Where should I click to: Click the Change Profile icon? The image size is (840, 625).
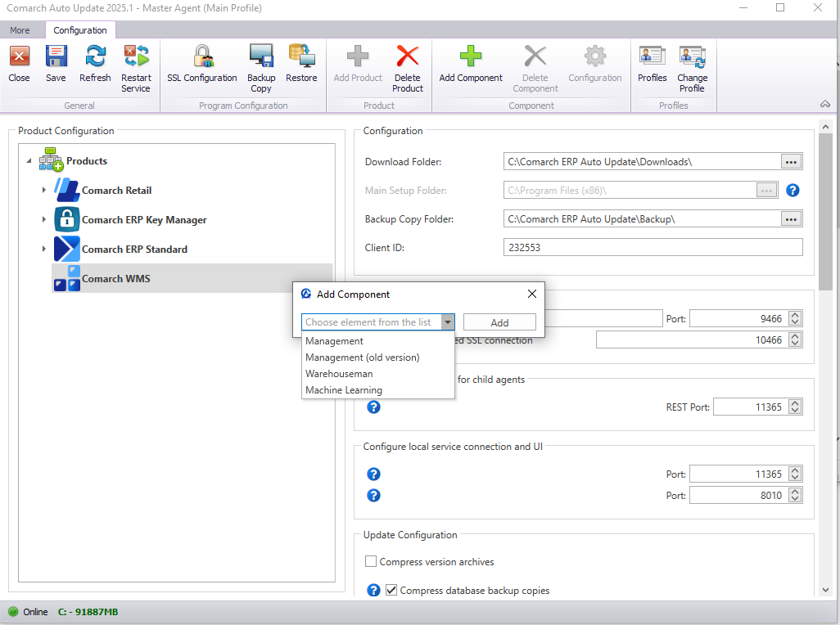[692, 56]
